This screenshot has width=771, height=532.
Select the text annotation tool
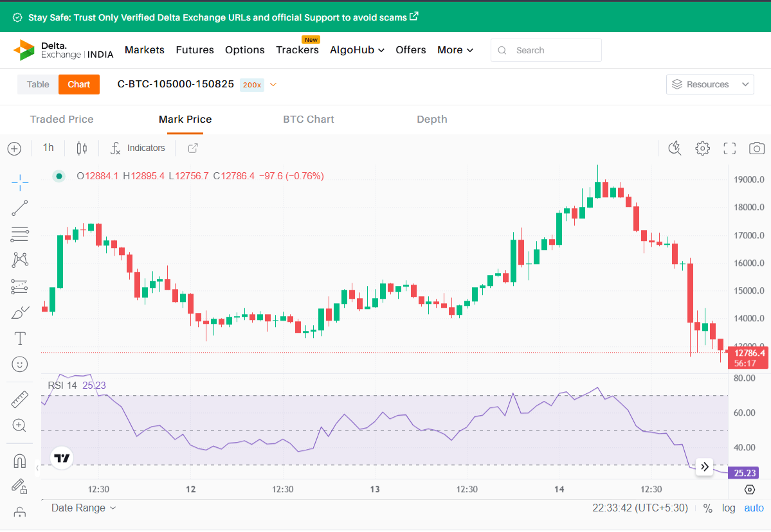20,339
